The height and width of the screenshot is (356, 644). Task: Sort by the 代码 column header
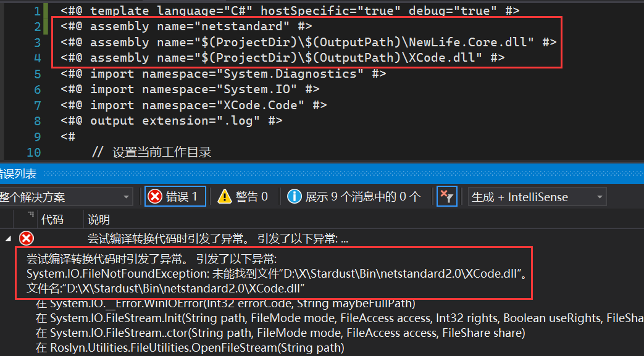point(52,220)
